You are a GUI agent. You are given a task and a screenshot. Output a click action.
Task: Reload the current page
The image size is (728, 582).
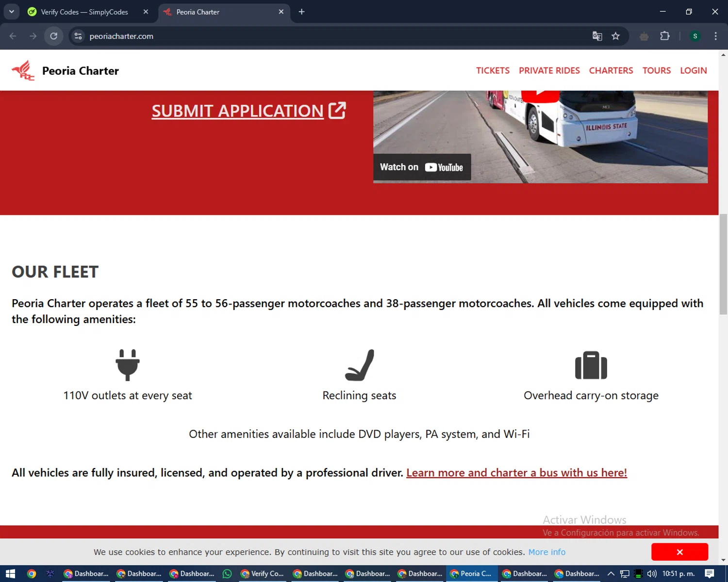54,36
